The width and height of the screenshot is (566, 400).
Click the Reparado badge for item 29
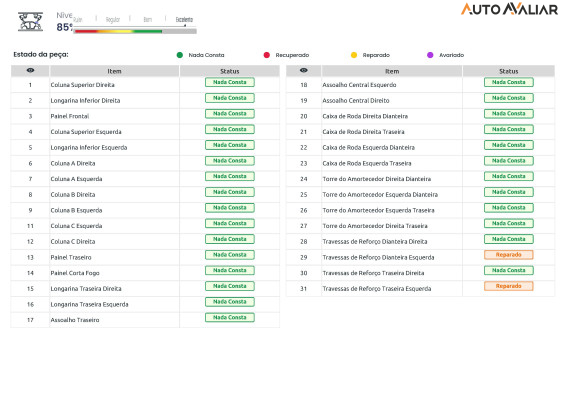tap(509, 255)
